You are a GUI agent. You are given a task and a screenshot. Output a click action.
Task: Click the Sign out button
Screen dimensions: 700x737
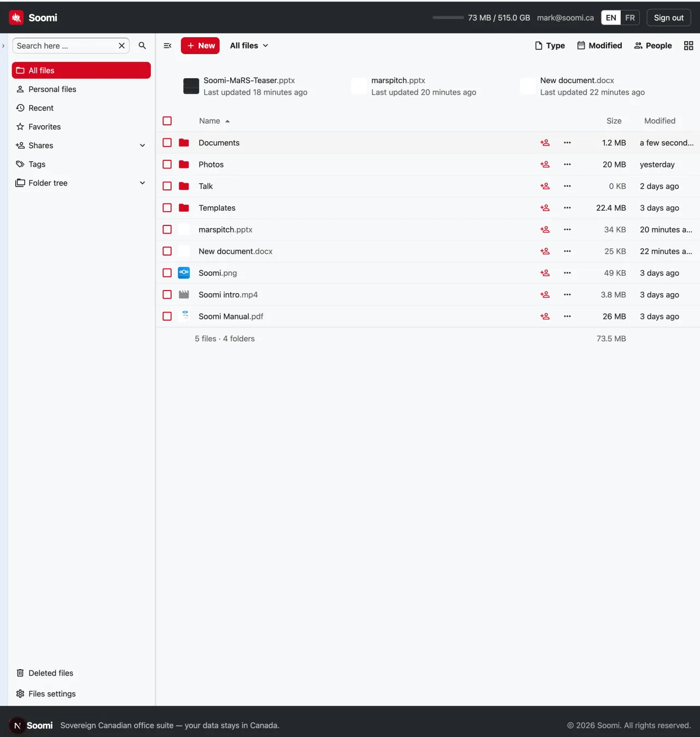point(669,18)
